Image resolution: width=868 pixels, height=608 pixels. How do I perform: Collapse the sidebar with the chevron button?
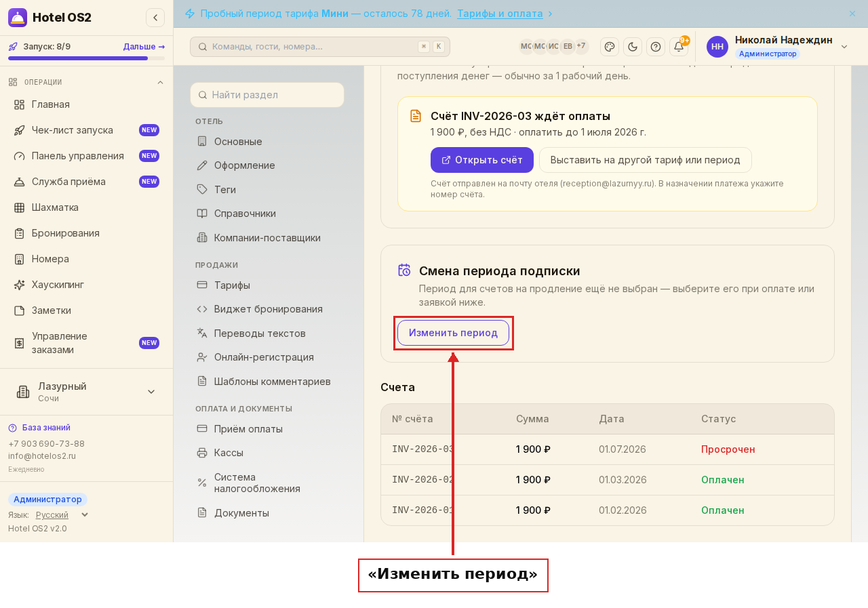[155, 18]
